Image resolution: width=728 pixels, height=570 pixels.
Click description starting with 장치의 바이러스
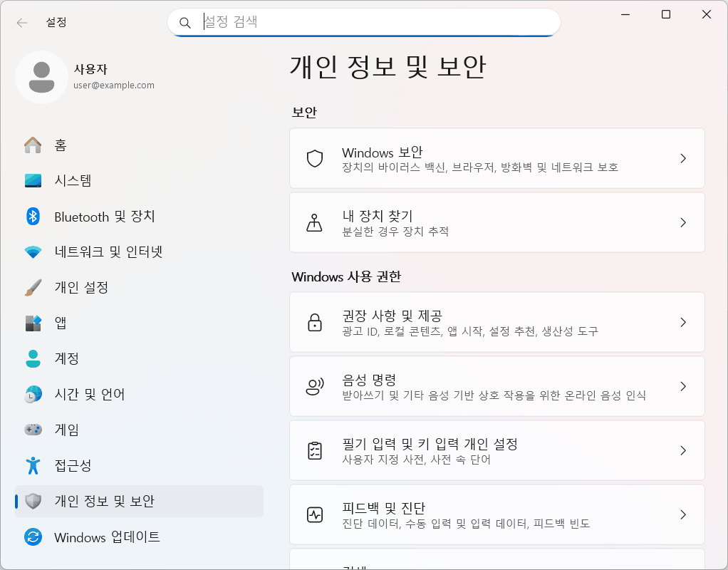(480, 167)
